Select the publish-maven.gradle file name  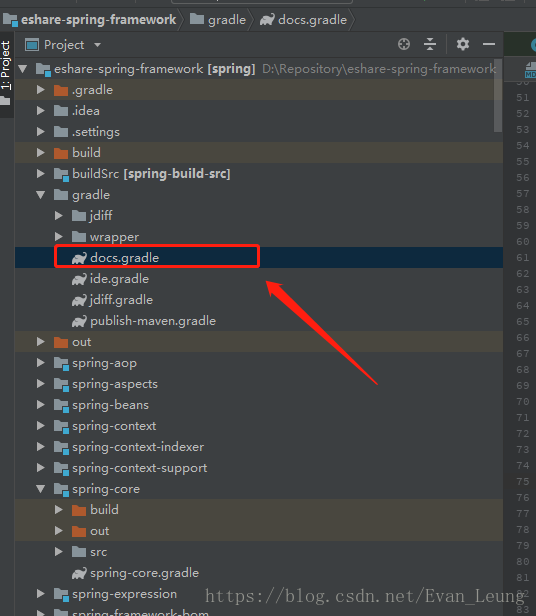coord(153,321)
